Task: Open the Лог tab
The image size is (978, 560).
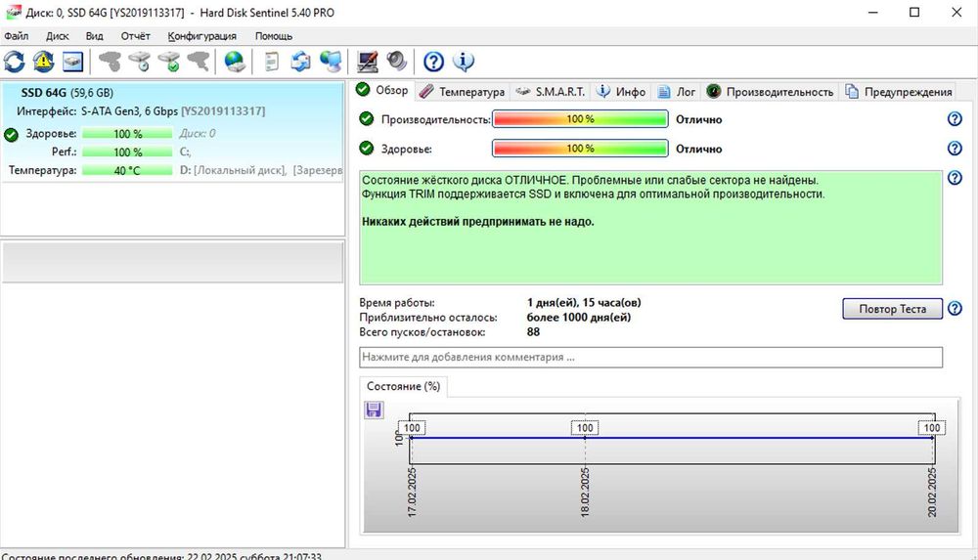Action: pos(677,92)
